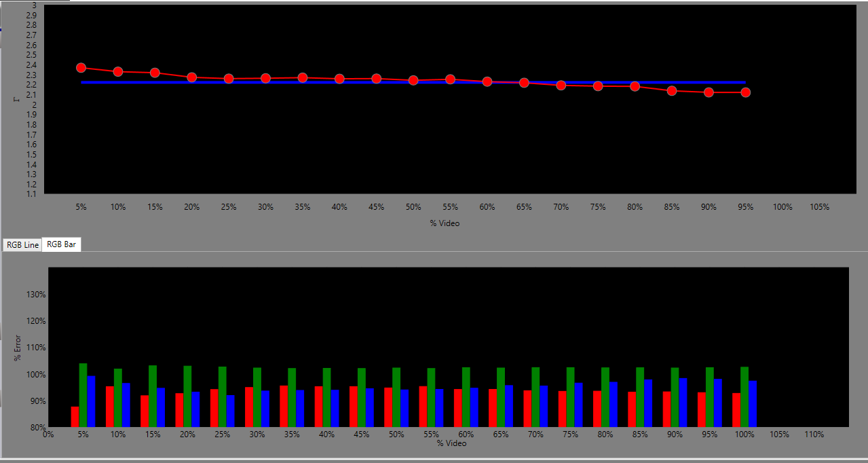Select the blue error bar at 60% video

[x=474, y=407]
